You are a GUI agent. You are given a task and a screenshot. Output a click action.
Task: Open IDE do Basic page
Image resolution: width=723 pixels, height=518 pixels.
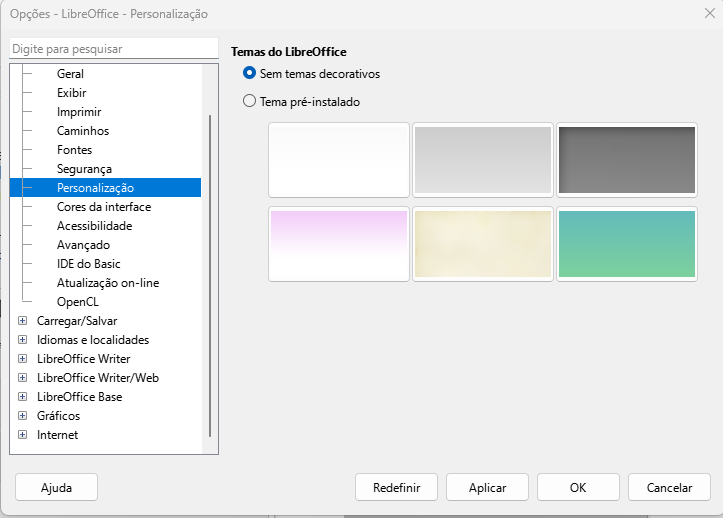pos(89,263)
